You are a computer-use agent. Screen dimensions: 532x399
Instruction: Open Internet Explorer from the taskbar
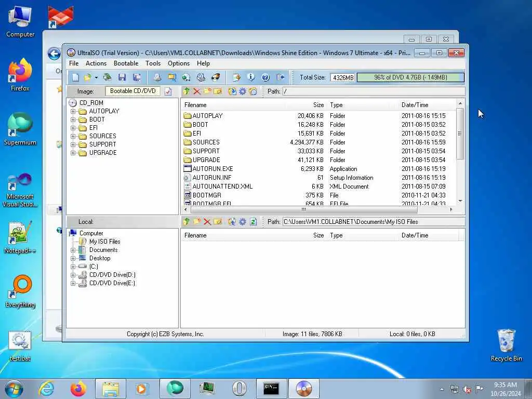[x=46, y=389]
